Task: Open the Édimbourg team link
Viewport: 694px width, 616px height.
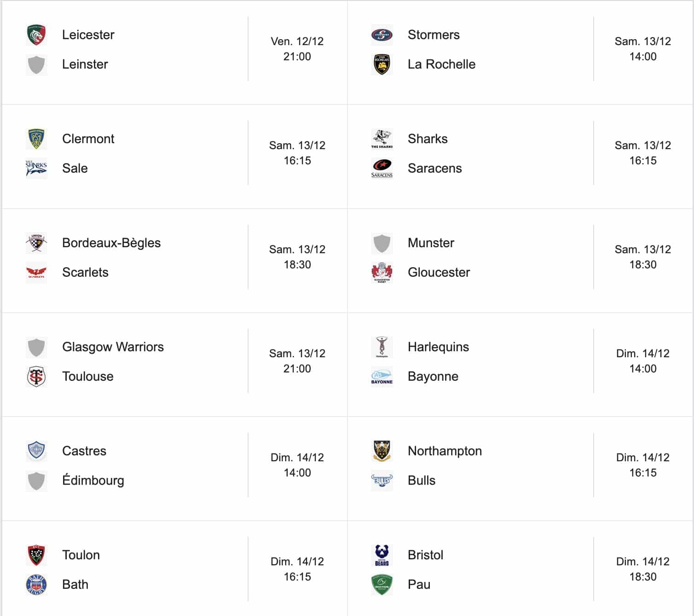Action: 93,481
